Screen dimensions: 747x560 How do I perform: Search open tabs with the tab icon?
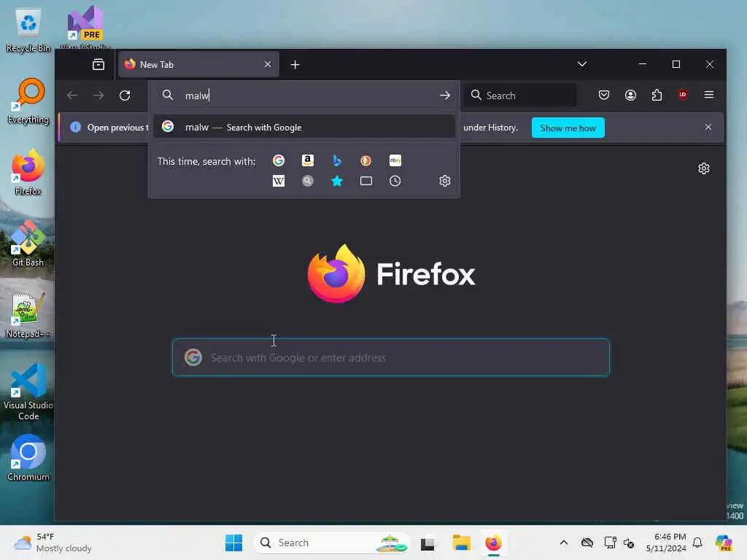(366, 181)
